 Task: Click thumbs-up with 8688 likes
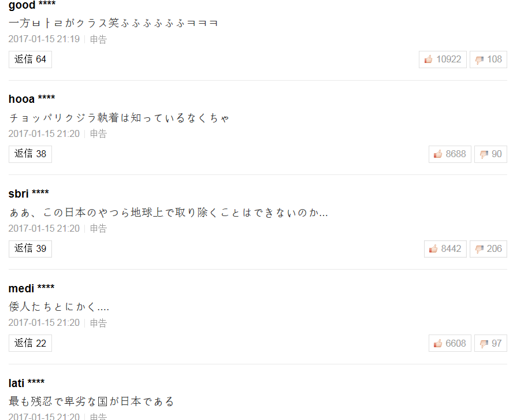[x=450, y=154]
